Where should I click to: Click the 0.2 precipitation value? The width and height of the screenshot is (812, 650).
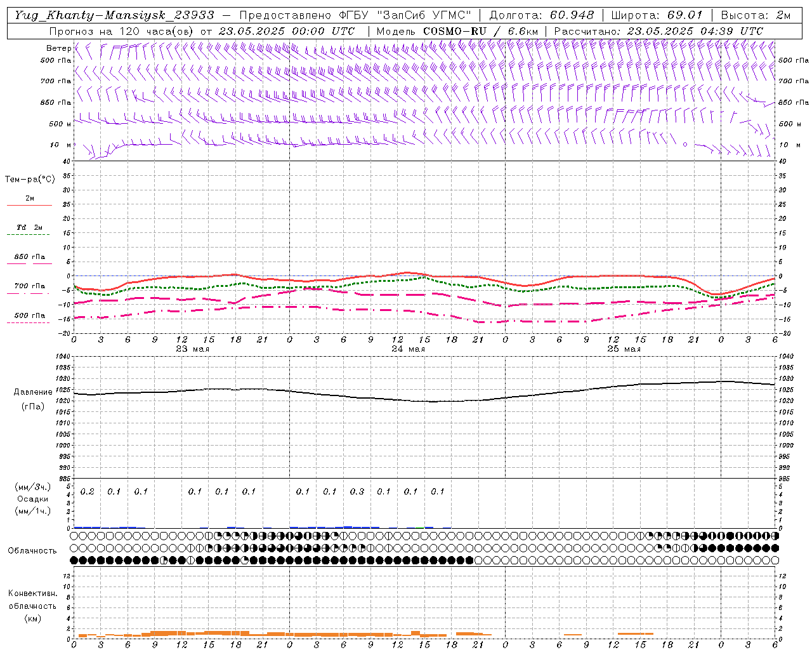click(x=87, y=491)
